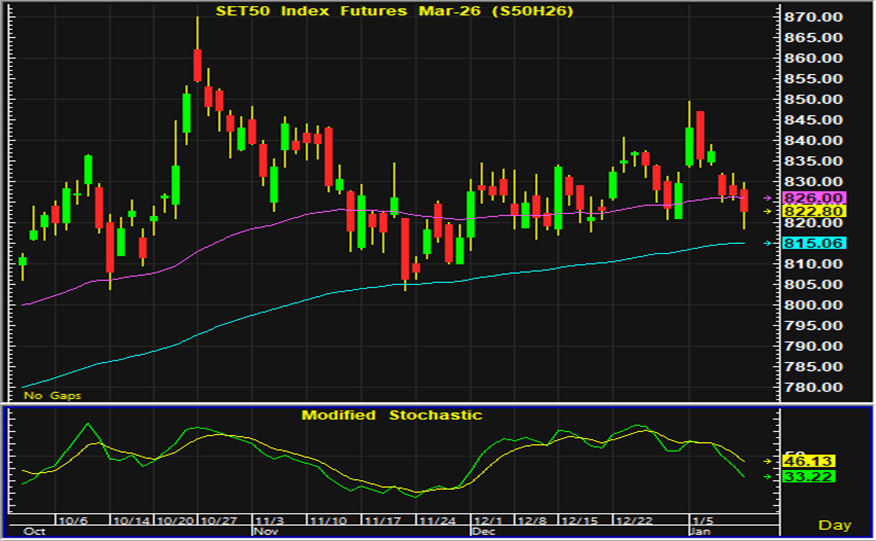Image resolution: width=876 pixels, height=541 pixels.
Task: Click the Modified Stochastic indicator title
Action: 392,415
